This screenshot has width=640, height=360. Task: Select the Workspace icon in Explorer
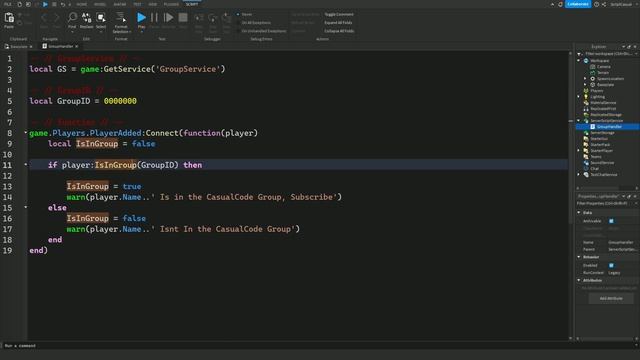(x=586, y=60)
